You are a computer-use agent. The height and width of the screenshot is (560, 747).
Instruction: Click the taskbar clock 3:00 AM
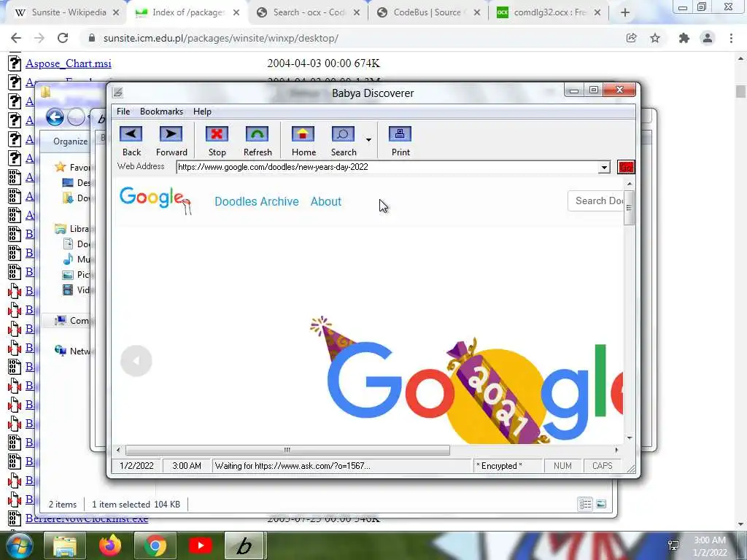pos(709,540)
